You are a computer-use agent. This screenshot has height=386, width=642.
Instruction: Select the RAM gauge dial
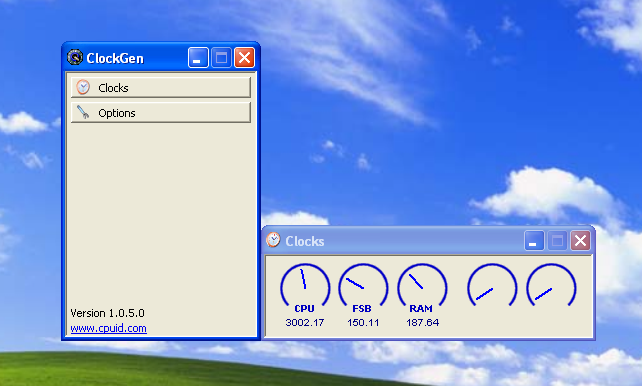point(422,285)
